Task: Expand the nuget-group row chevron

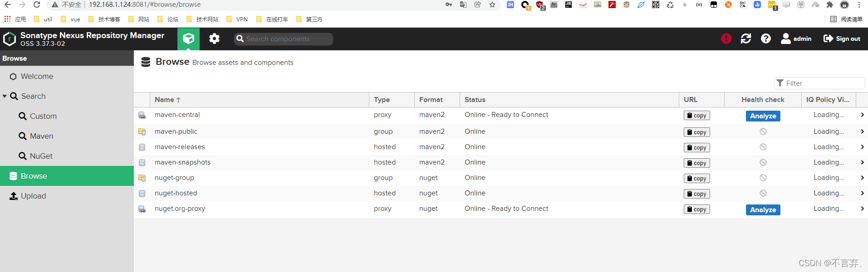Action: [x=862, y=178]
